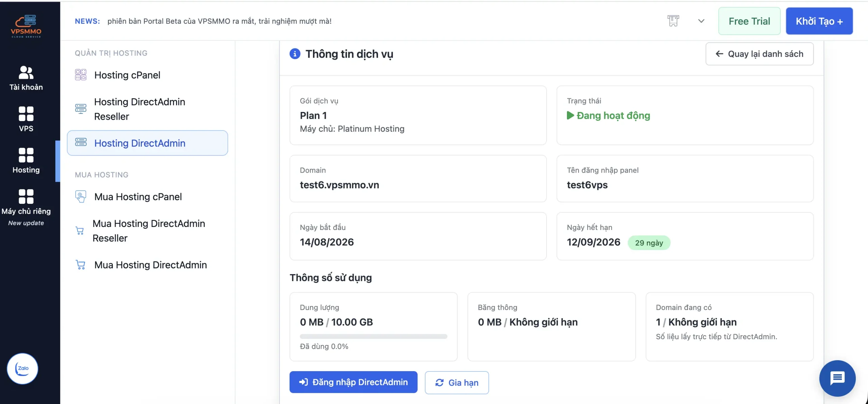Click the VPSMMO logo
868x404 pixels.
tap(26, 26)
